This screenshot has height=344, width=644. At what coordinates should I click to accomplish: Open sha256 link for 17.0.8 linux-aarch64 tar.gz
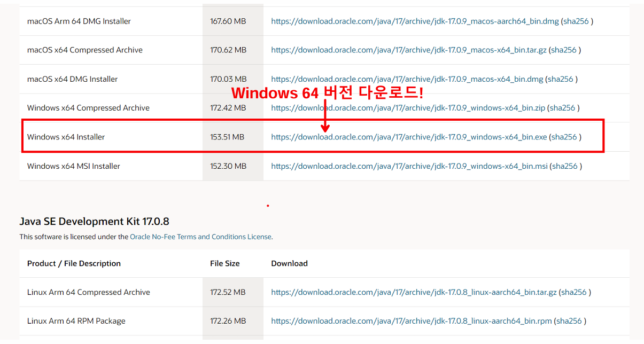click(x=574, y=292)
